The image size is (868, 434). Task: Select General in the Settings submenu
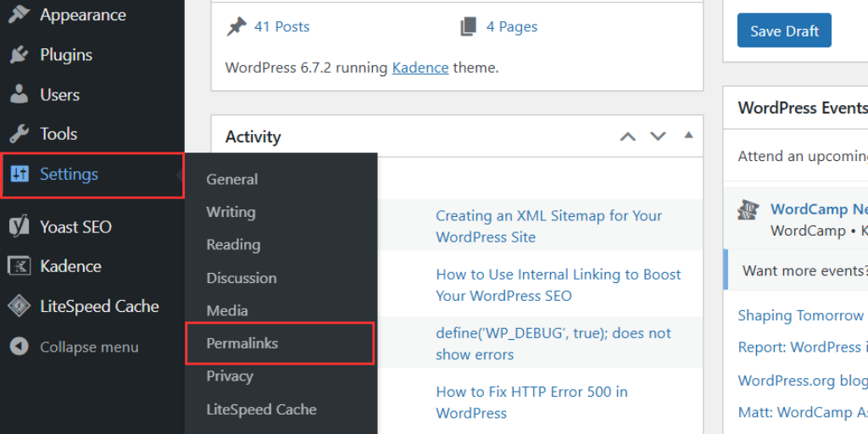point(232,180)
